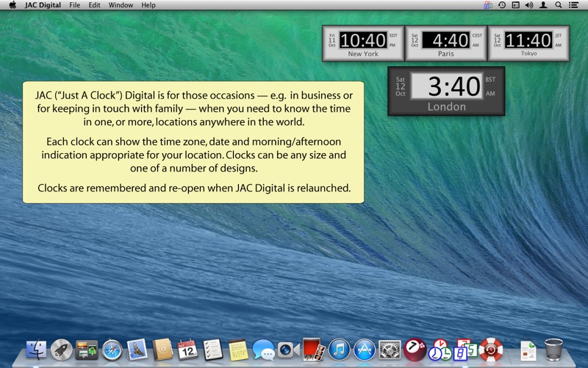This screenshot has height=368, width=588.
Task: Open Photo Booth red curtain icon
Action: tap(314, 350)
